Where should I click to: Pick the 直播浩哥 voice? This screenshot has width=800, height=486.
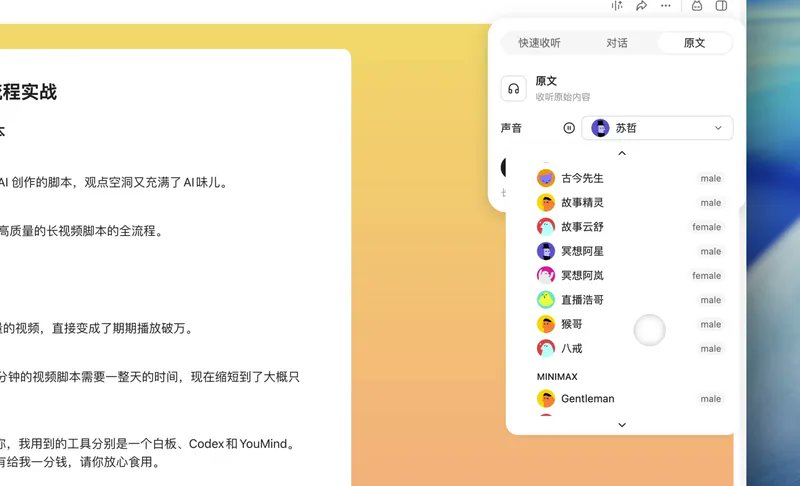click(x=630, y=300)
